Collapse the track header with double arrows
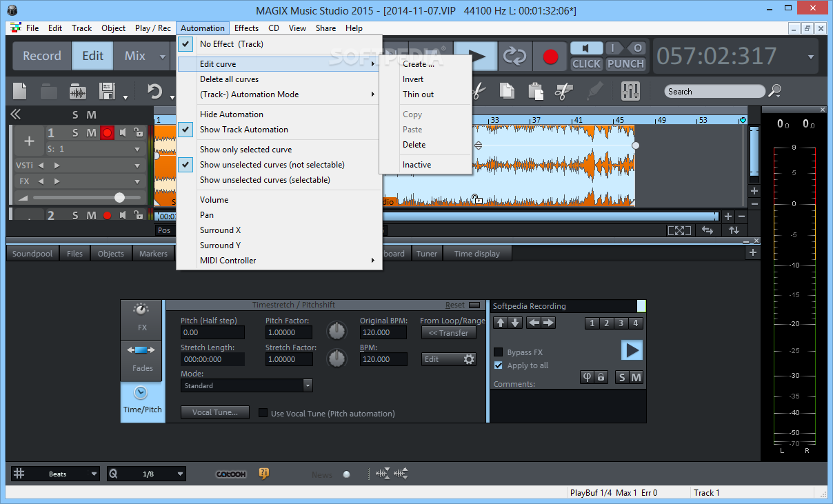Viewport: 833px width, 504px height. (15, 114)
